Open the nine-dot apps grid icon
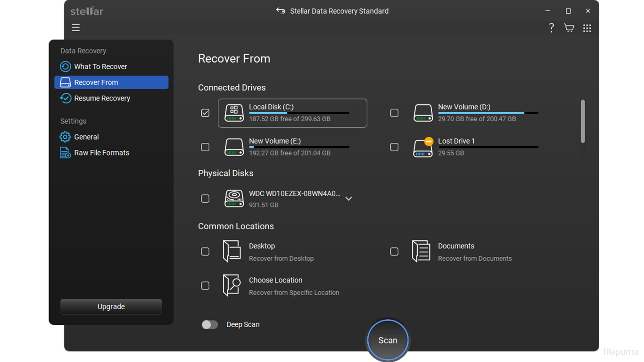The width and height of the screenshot is (644, 362). 587,28
